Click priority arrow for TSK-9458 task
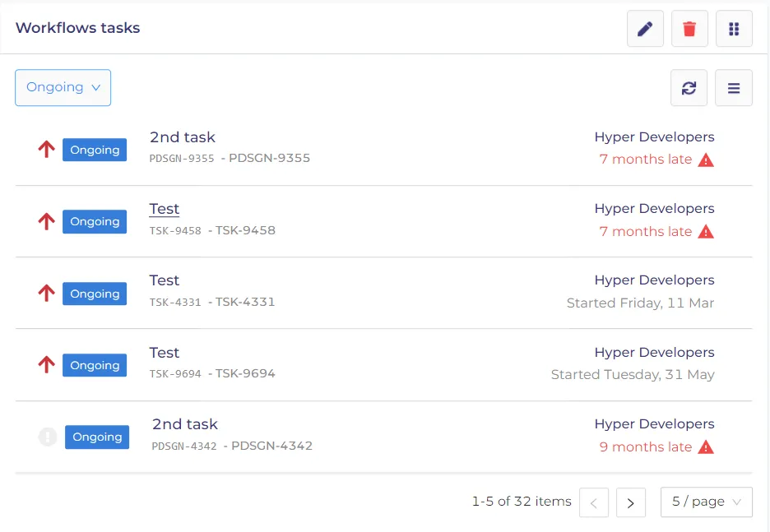This screenshot has height=532, width=770. tap(47, 221)
